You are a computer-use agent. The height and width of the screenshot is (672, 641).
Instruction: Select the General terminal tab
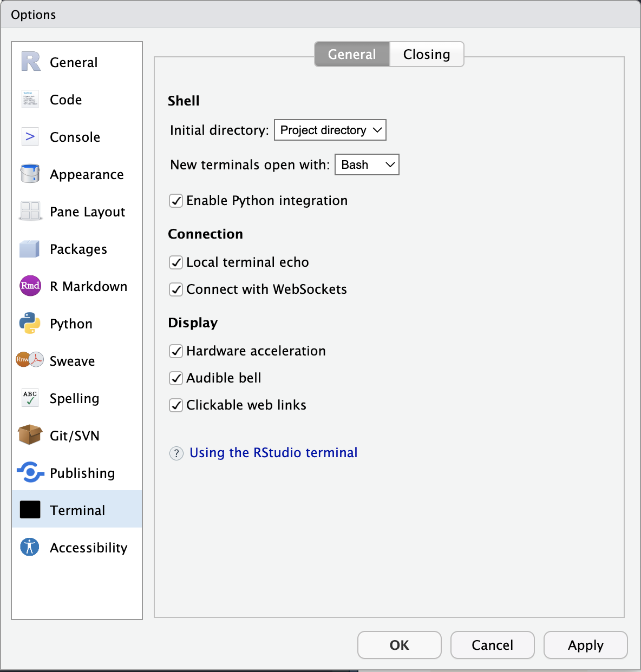351,54
